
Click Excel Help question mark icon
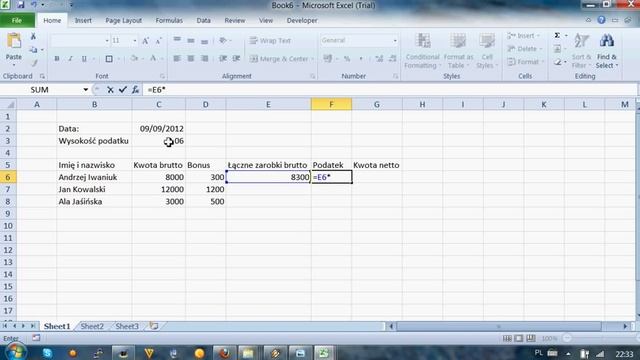601,20
